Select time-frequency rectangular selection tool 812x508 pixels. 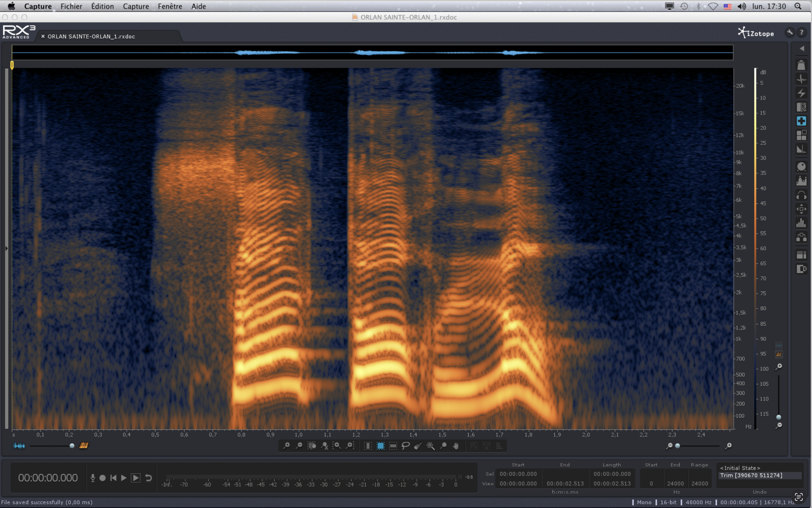click(381, 445)
